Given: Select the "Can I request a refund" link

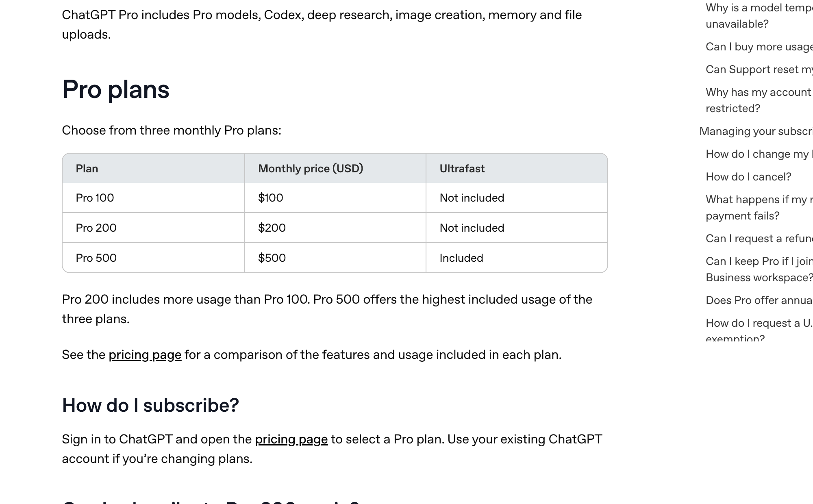Looking at the screenshot, I should coord(759,239).
